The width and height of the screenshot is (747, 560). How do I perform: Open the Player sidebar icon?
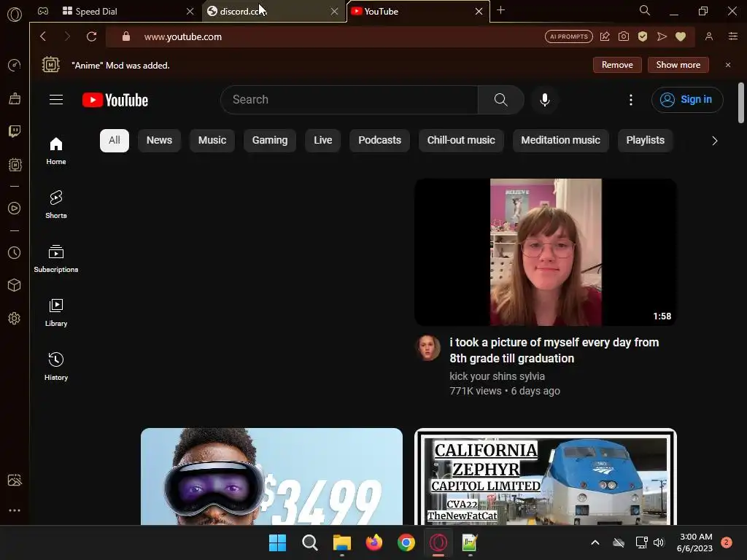(15, 208)
